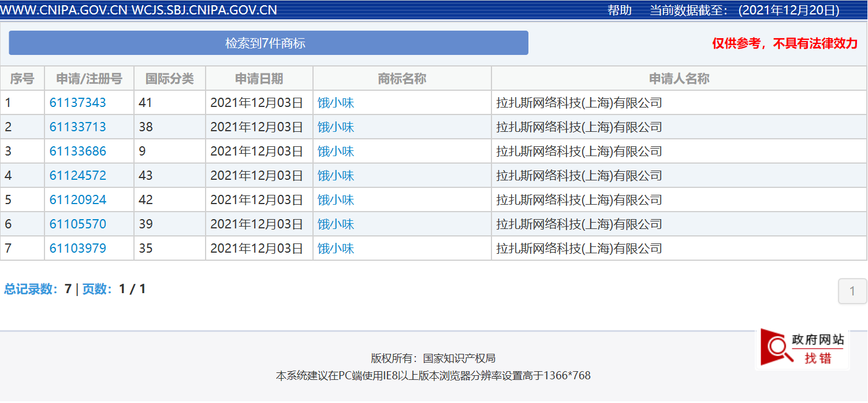Screen dimensions: 868x403
Task: Open the 帮助 help link
Action: coord(619,10)
